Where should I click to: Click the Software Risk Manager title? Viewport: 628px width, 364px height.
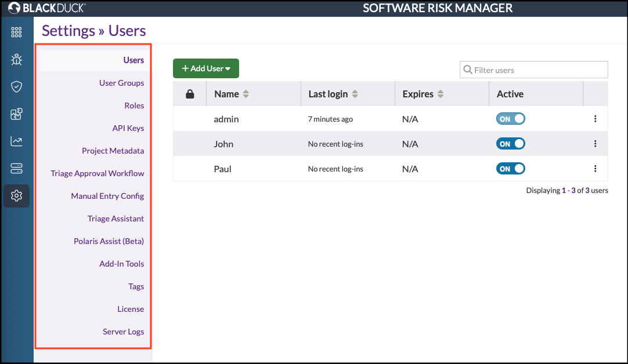[438, 8]
